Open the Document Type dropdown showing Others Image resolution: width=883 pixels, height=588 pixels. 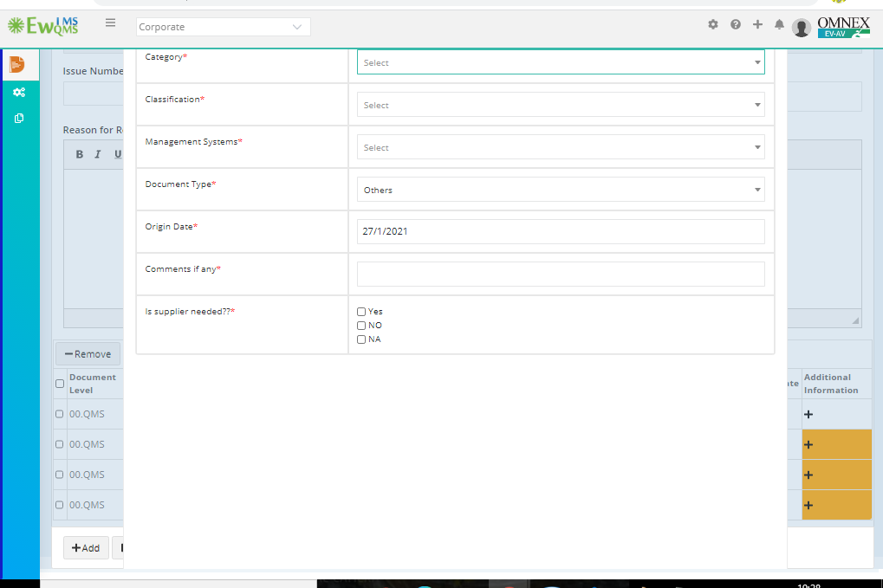561,190
